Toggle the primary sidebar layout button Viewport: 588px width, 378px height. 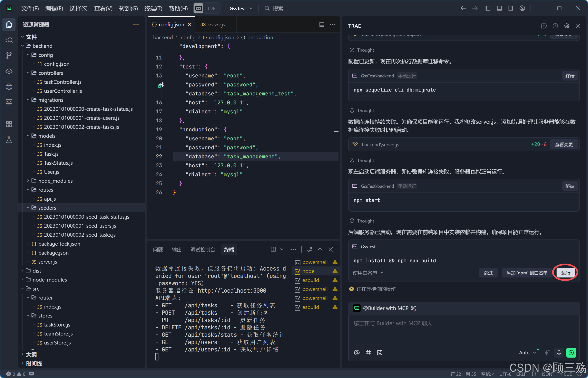pos(488,8)
